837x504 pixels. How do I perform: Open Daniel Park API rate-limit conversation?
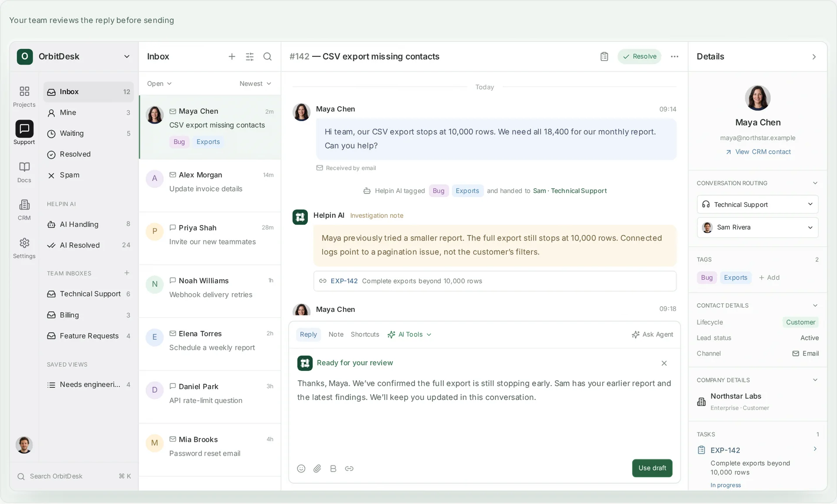pyautogui.click(x=210, y=397)
